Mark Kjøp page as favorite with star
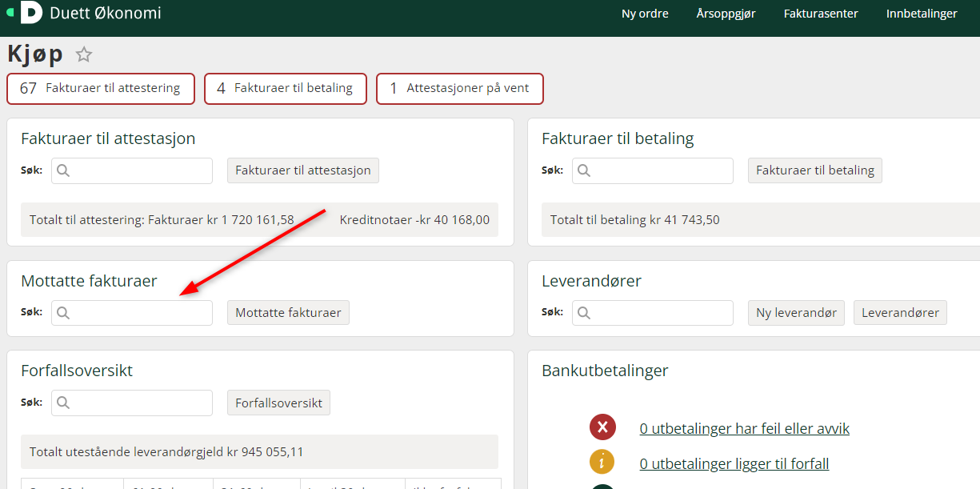This screenshot has width=980, height=489. pyautogui.click(x=84, y=54)
